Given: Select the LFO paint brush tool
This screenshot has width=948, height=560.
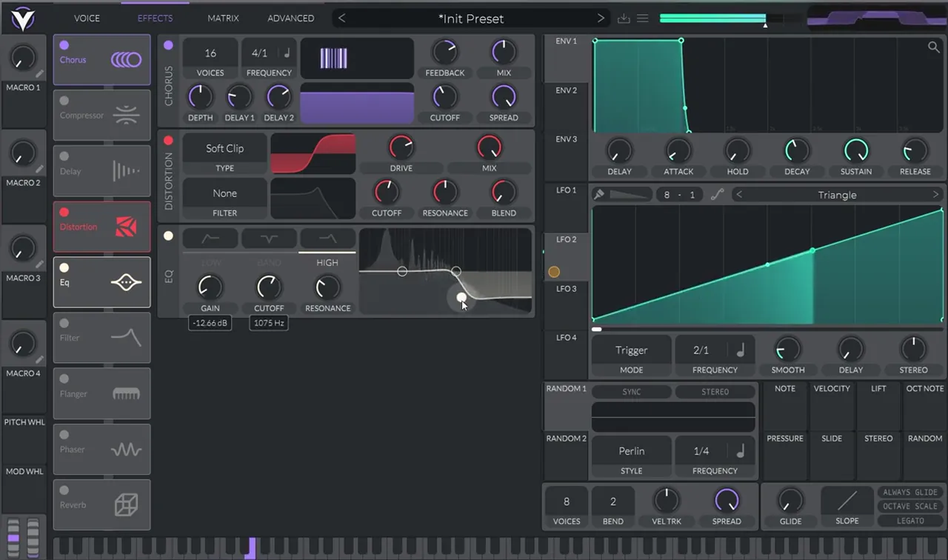Looking at the screenshot, I should (x=599, y=194).
